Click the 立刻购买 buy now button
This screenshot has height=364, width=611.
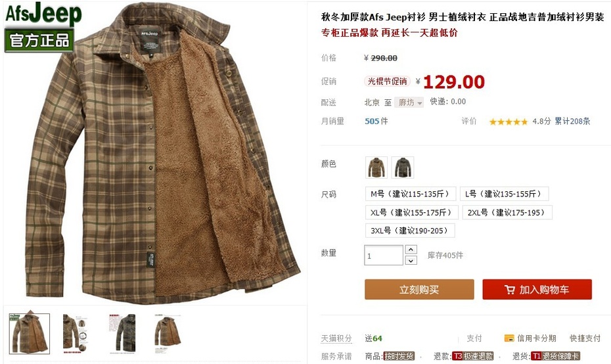coord(419,290)
